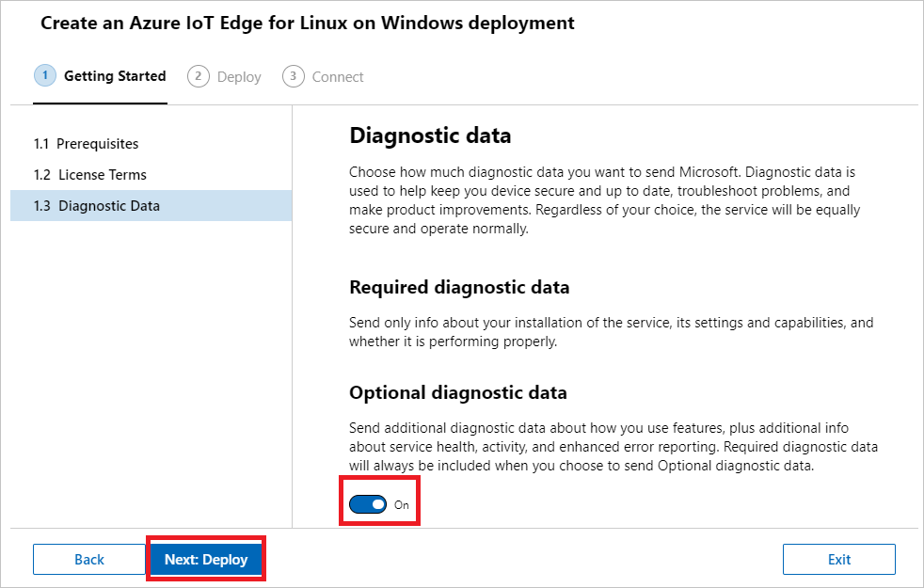The width and height of the screenshot is (924, 588).
Task: Select 1.1 Prerequisites in the sidebar
Action: [86, 144]
